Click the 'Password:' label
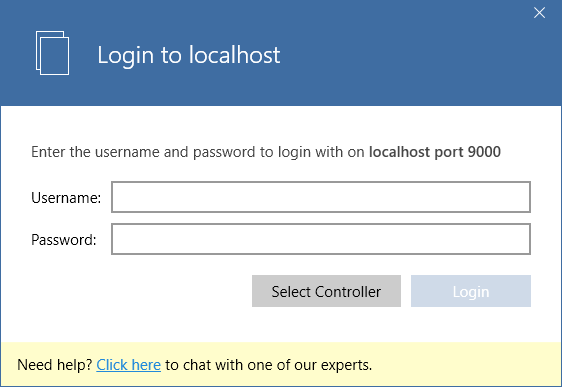The image size is (562, 387). [x=64, y=240]
